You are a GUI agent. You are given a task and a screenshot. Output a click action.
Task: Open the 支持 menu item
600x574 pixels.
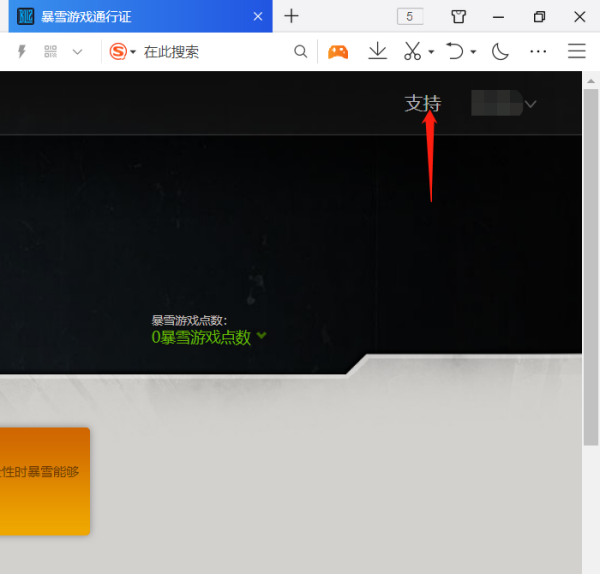(x=422, y=103)
